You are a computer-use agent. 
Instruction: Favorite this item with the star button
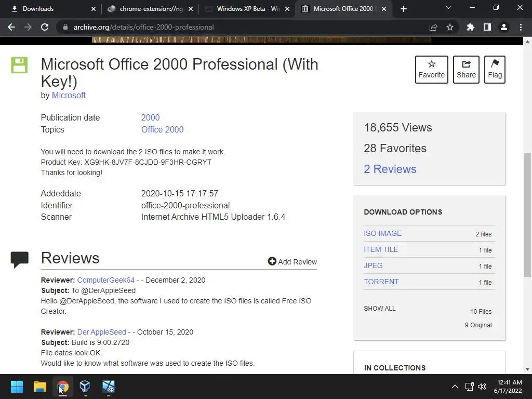(432, 70)
